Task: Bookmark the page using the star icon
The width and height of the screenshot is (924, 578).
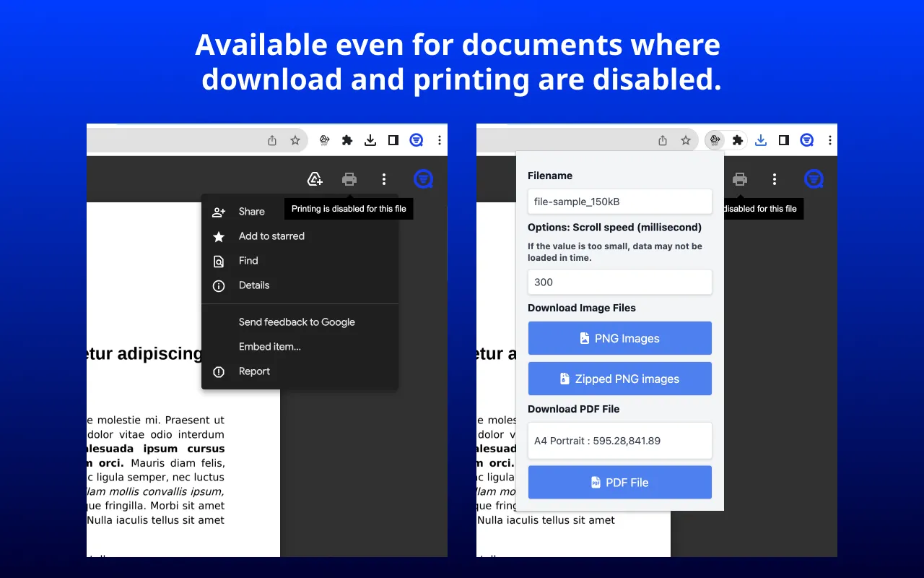Action: point(295,140)
